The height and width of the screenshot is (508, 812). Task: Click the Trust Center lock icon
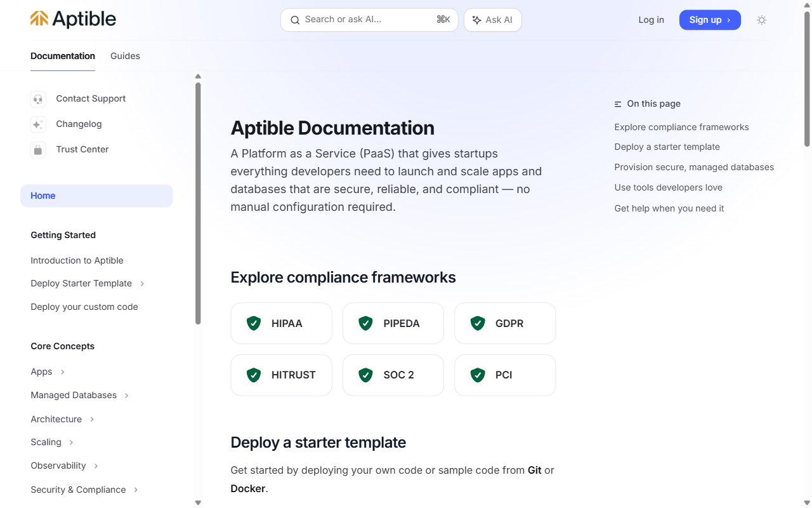(x=38, y=150)
